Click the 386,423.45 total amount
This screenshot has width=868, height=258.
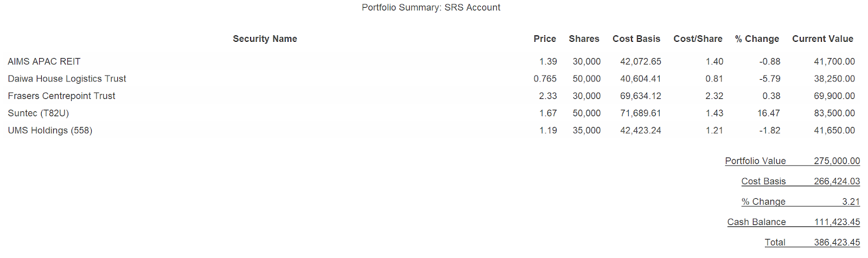pos(837,242)
